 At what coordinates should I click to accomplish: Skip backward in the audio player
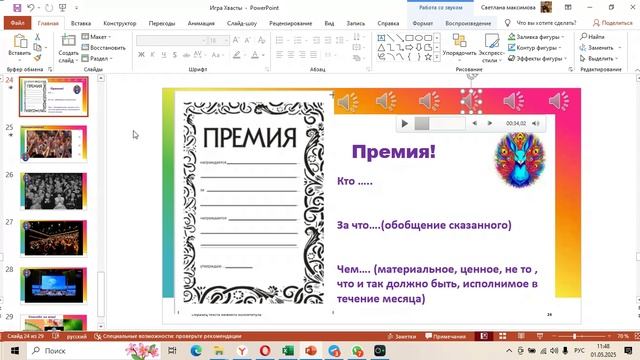point(475,123)
